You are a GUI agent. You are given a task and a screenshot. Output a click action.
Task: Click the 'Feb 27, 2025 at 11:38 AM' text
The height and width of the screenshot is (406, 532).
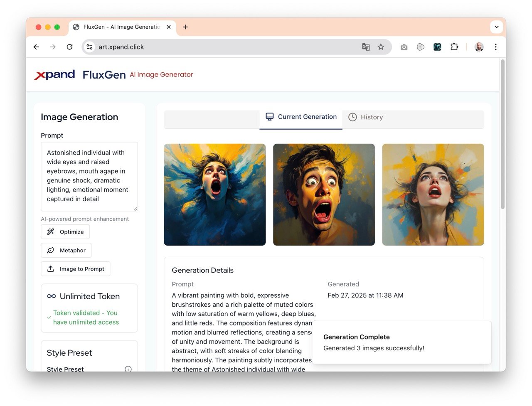tap(365, 295)
